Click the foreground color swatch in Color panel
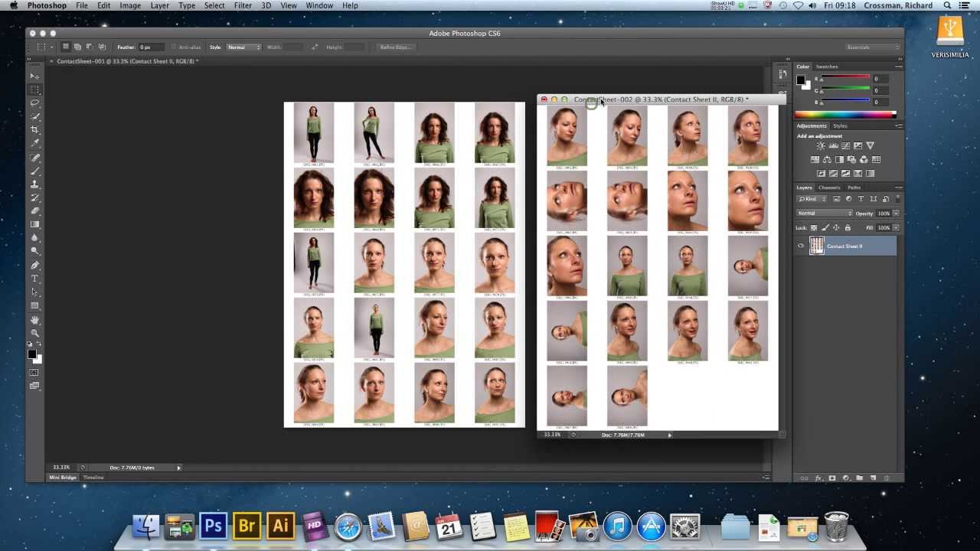Screen dimensions: 980x551 (x=801, y=80)
